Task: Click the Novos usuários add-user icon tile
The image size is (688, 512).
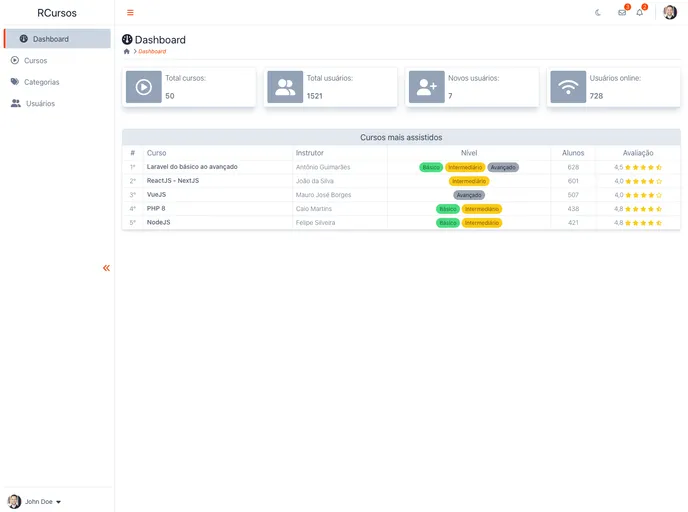Action: point(426,87)
